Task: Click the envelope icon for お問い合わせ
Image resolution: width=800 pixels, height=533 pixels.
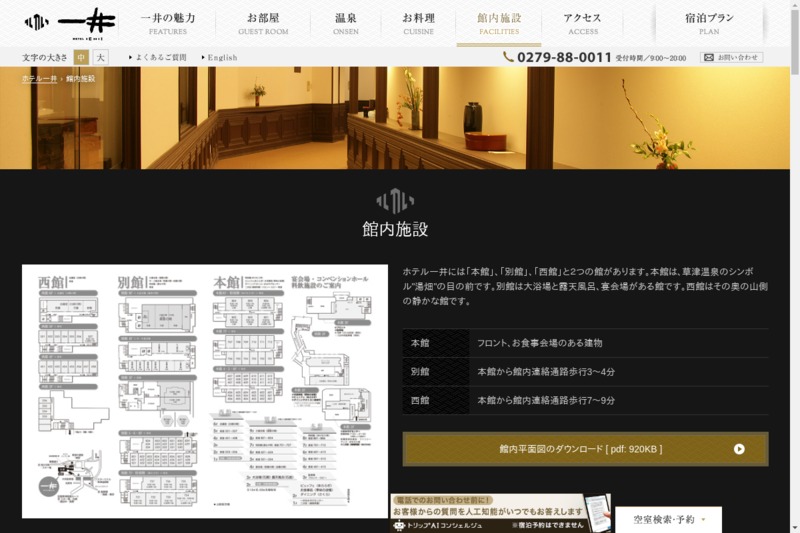Action: [708, 58]
